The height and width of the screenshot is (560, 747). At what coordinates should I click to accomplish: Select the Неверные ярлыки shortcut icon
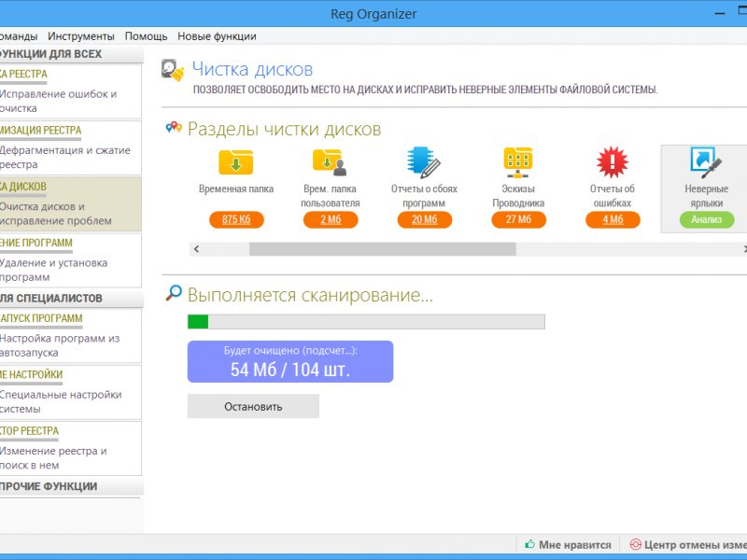point(706,161)
